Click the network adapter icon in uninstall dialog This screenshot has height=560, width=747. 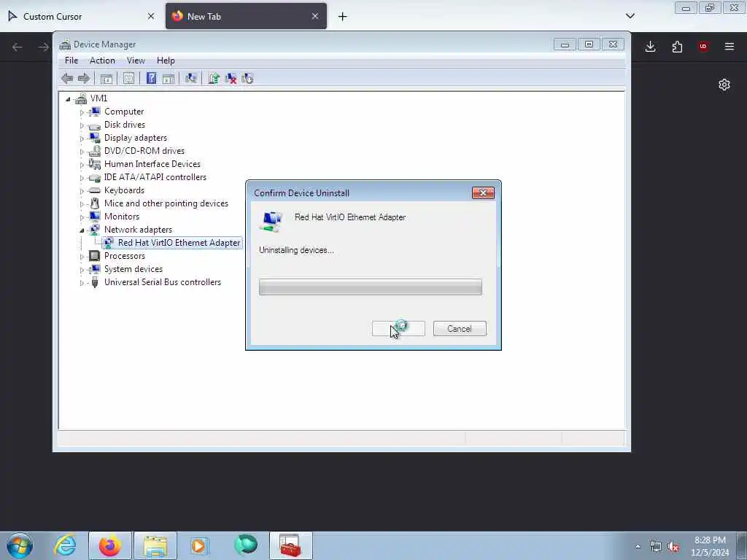272,222
